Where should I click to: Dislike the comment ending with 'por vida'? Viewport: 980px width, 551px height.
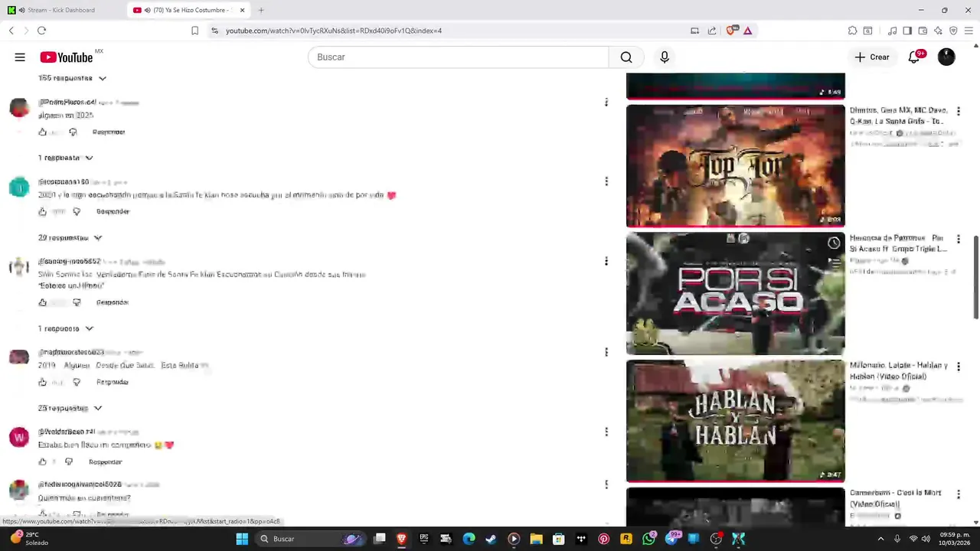click(x=77, y=212)
